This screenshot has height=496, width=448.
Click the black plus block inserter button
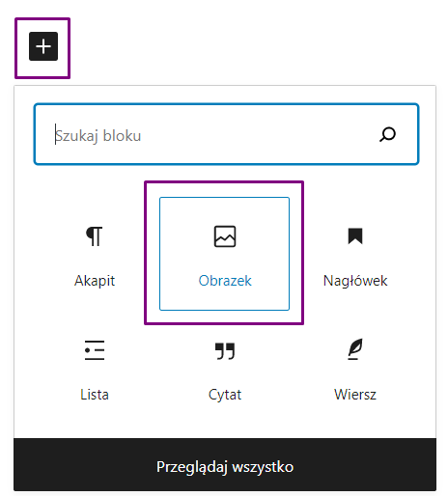pyautogui.click(x=43, y=46)
